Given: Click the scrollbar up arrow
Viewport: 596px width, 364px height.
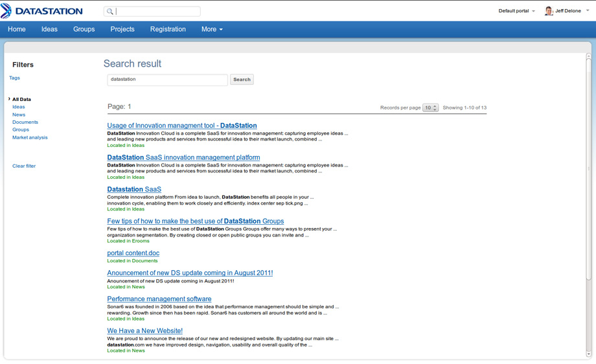Looking at the screenshot, I should pyautogui.click(x=588, y=56).
